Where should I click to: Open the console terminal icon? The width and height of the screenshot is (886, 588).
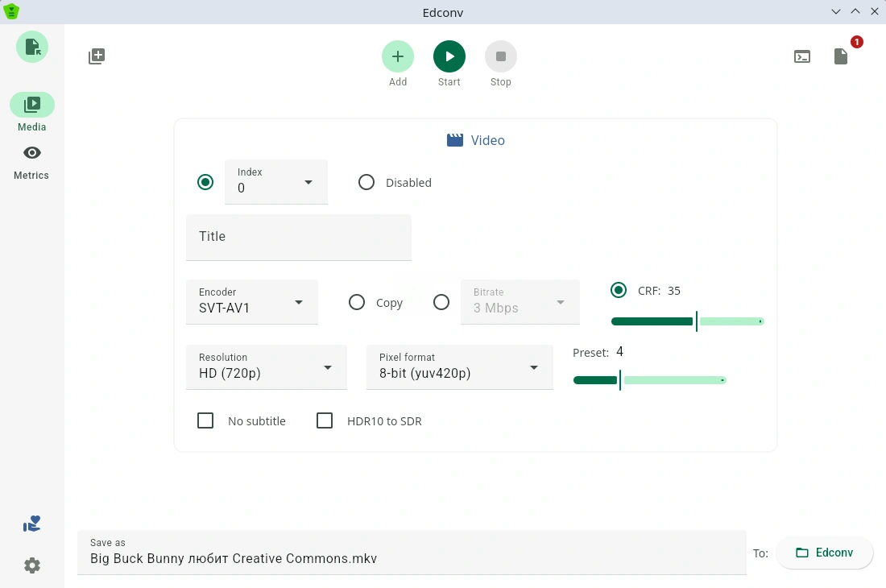(802, 56)
